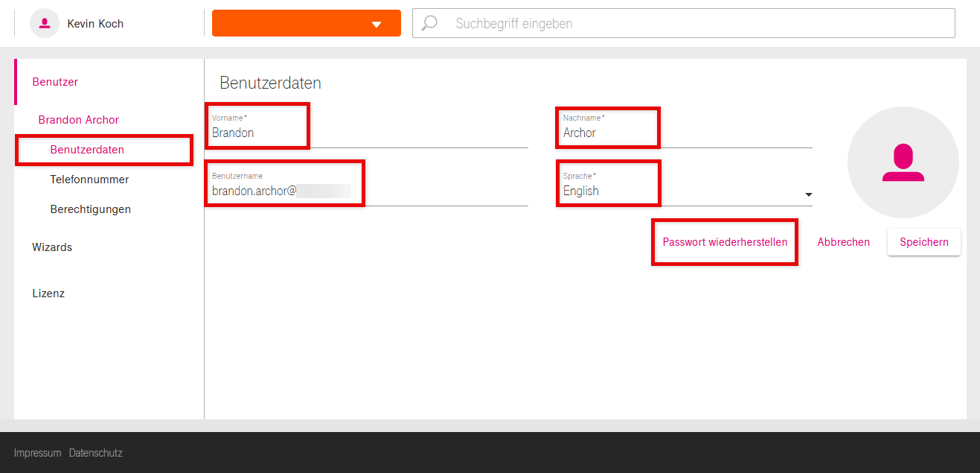Open the Benutzer section in the sidebar
Viewport: 980px width, 473px height.
[x=55, y=82]
